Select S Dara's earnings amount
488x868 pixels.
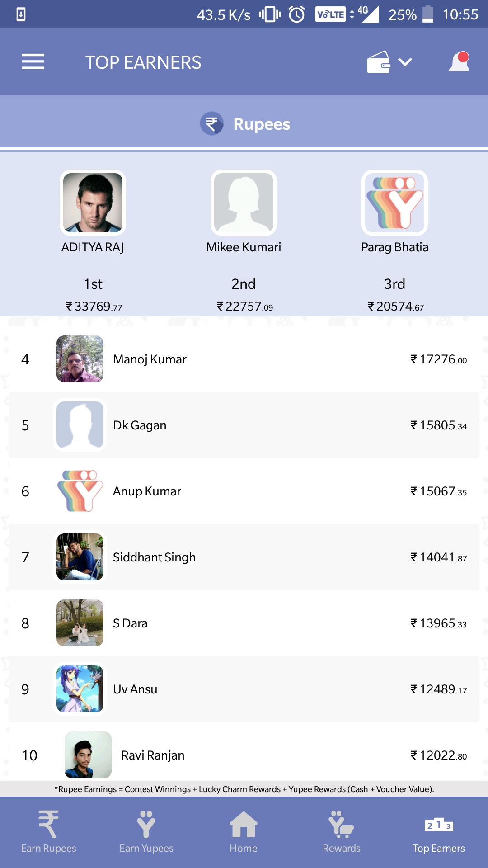click(439, 623)
